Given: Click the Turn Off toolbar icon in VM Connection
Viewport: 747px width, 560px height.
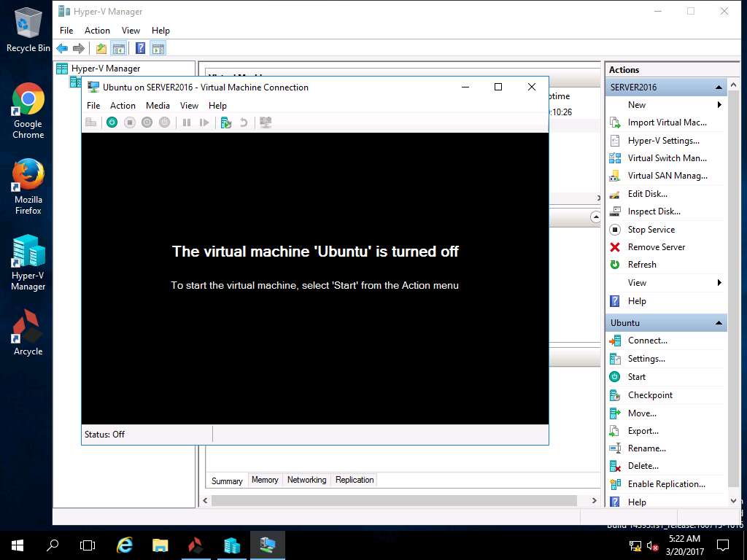Looking at the screenshot, I should (130, 122).
